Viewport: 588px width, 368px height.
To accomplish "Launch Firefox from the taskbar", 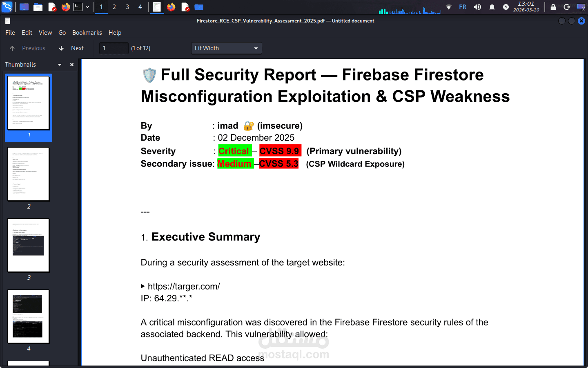I will point(65,7).
